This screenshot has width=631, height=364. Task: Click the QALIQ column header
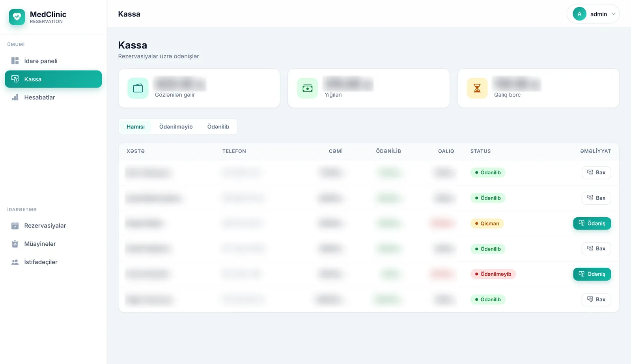pos(446,151)
